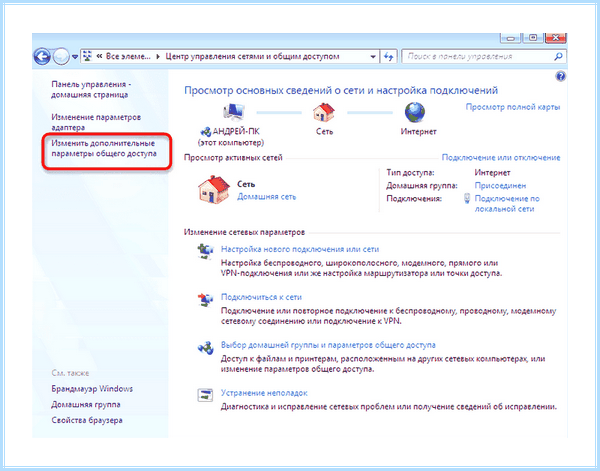The image size is (600, 471).
Task: Click the Forward navigation arrow button
Action: click(61, 57)
